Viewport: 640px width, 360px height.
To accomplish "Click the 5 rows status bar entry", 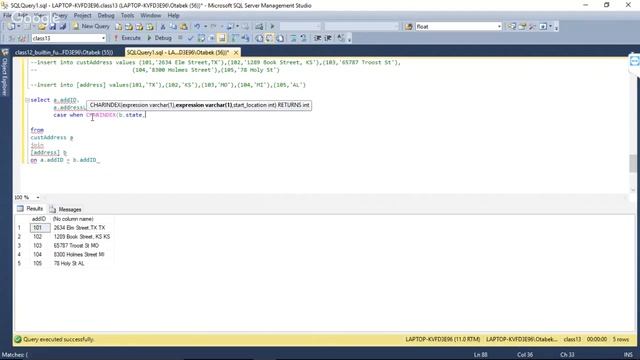I will [x=620, y=340].
